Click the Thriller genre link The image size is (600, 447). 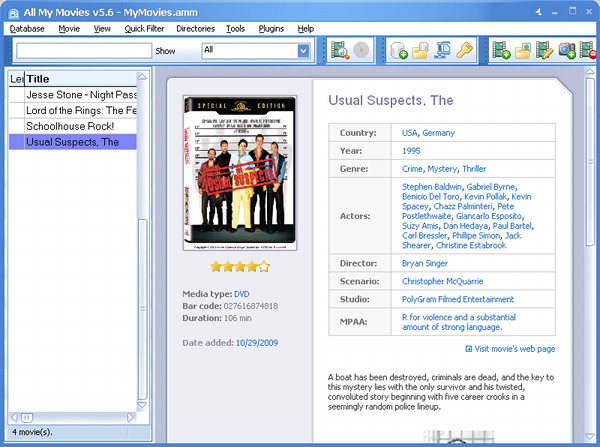click(x=474, y=169)
